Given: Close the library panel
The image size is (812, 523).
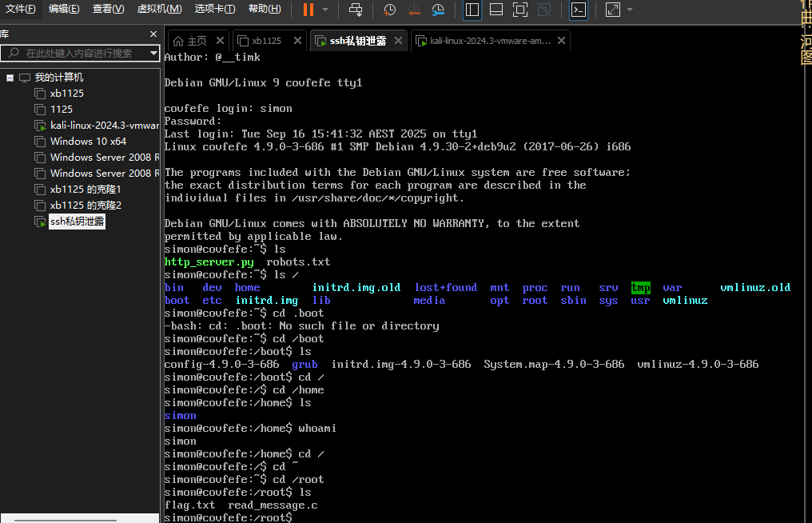Looking at the screenshot, I should (153, 34).
